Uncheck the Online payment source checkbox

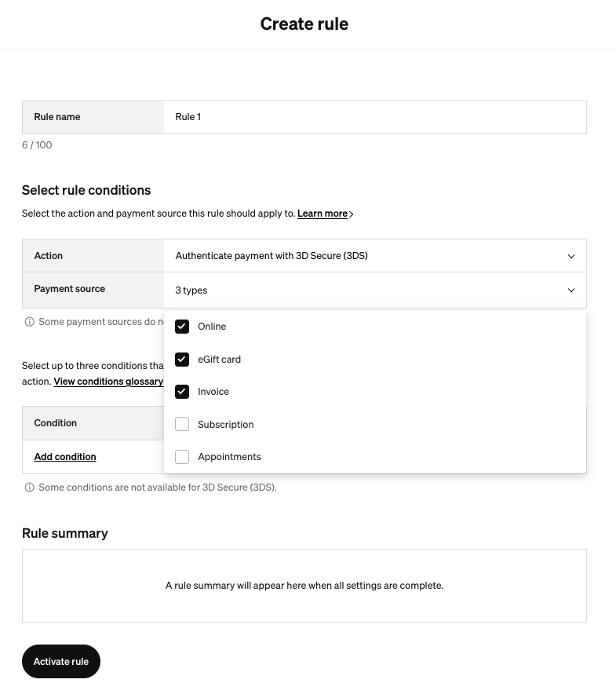tap(182, 327)
